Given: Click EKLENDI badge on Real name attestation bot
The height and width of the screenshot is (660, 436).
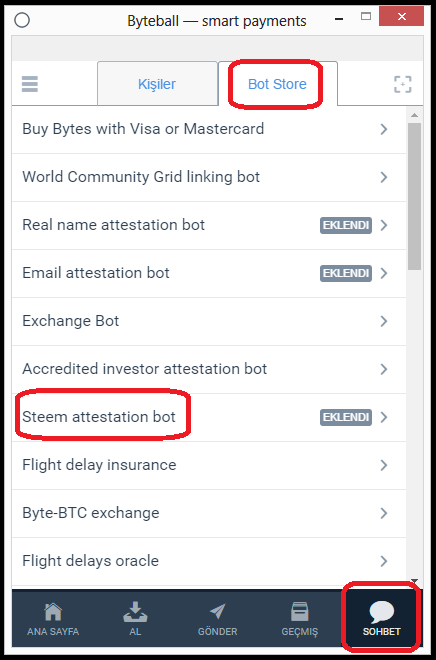Looking at the screenshot, I should pos(346,225).
